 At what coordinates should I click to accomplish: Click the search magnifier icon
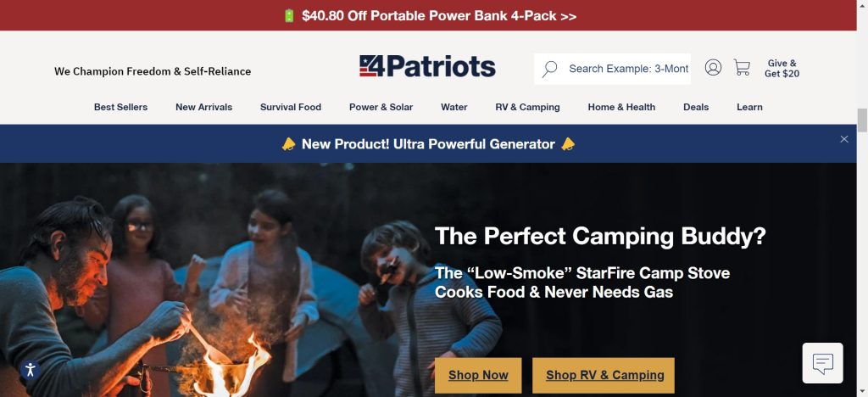[550, 69]
